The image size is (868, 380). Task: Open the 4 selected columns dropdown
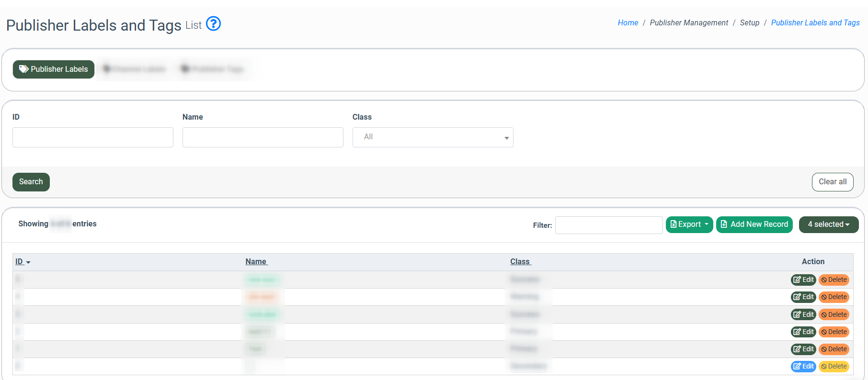pyautogui.click(x=828, y=224)
